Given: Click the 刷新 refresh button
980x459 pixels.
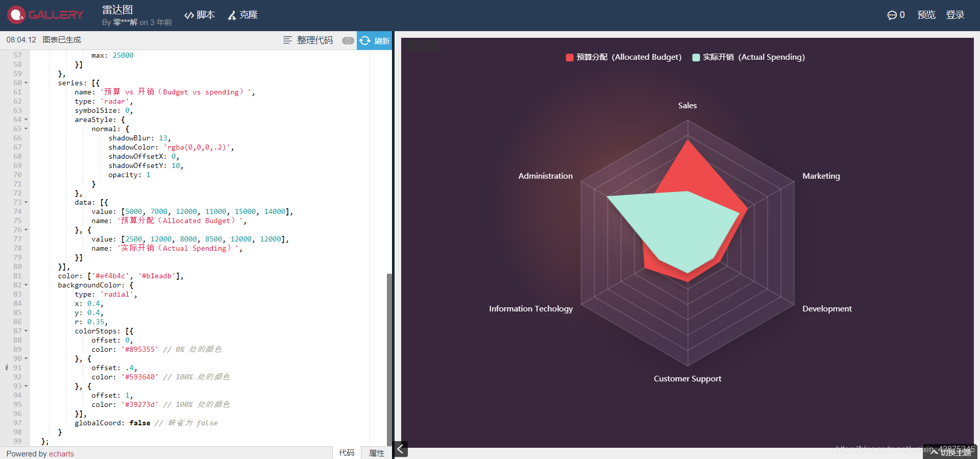Looking at the screenshot, I should (x=375, y=40).
